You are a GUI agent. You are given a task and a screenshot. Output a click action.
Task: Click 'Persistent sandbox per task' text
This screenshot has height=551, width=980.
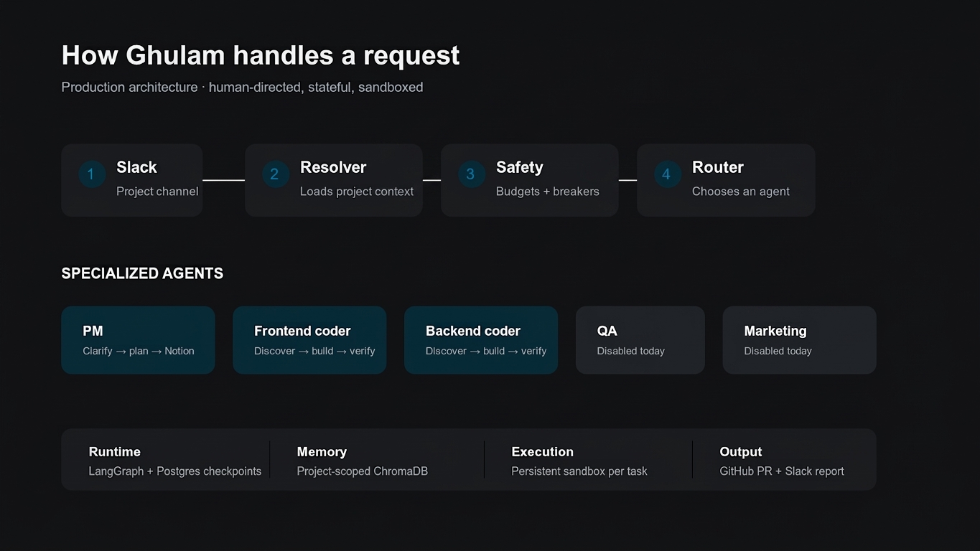(x=579, y=471)
